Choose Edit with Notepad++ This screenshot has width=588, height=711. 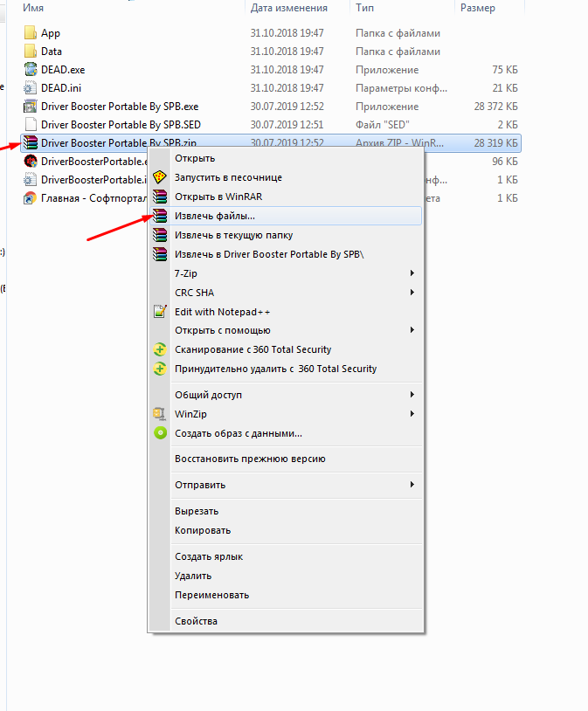click(286, 312)
